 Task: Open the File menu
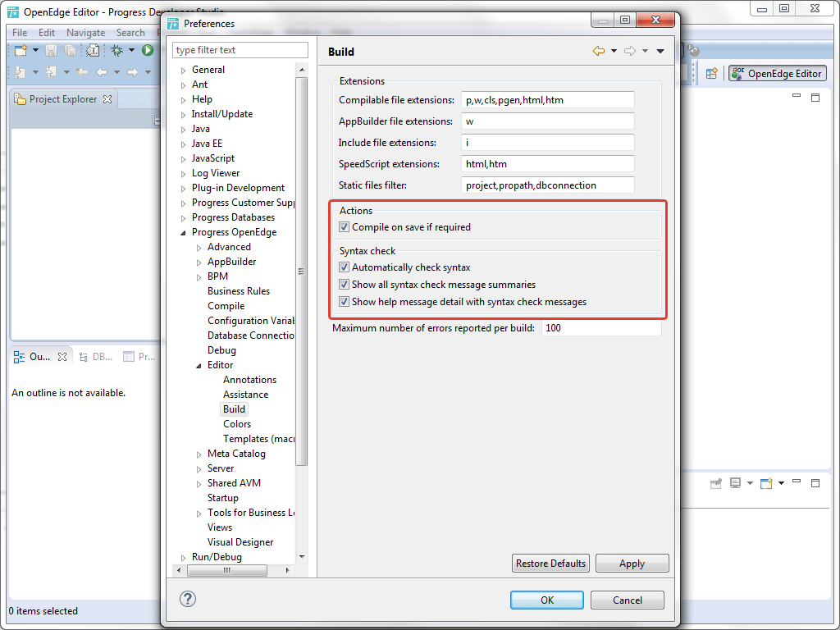pyautogui.click(x=20, y=33)
